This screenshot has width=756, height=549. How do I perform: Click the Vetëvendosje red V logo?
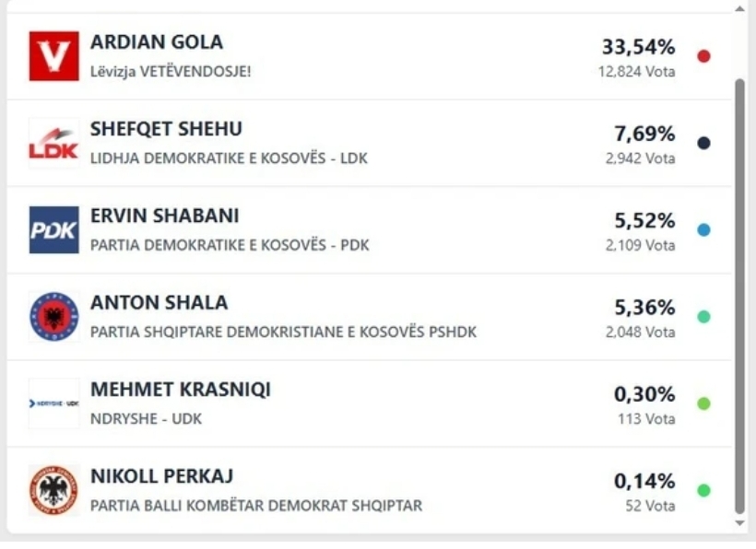point(53,56)
